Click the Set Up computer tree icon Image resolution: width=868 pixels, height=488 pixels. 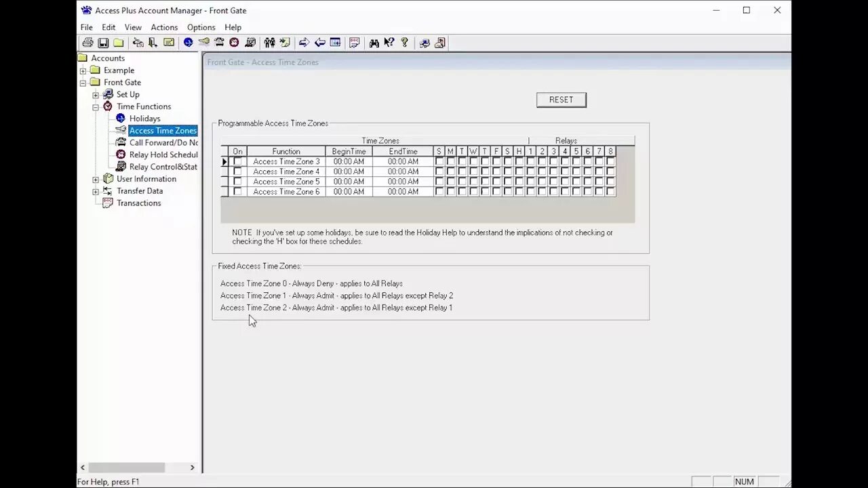108,94
